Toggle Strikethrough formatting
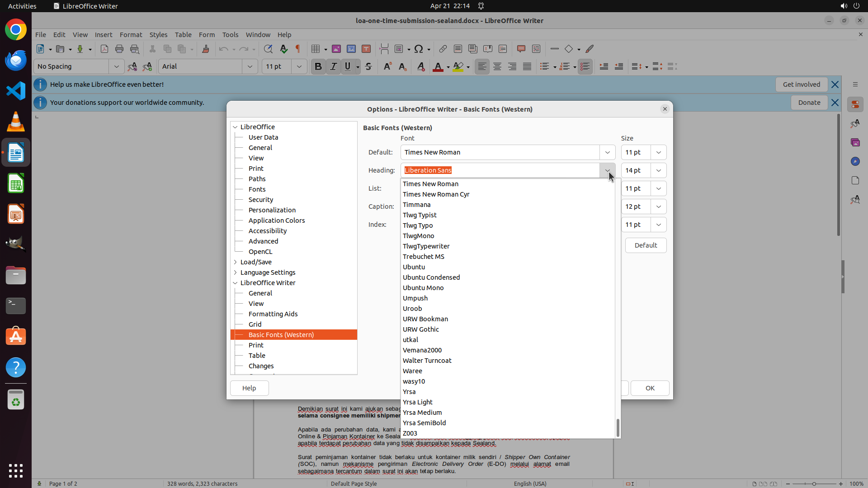 (x=368, y=66)
